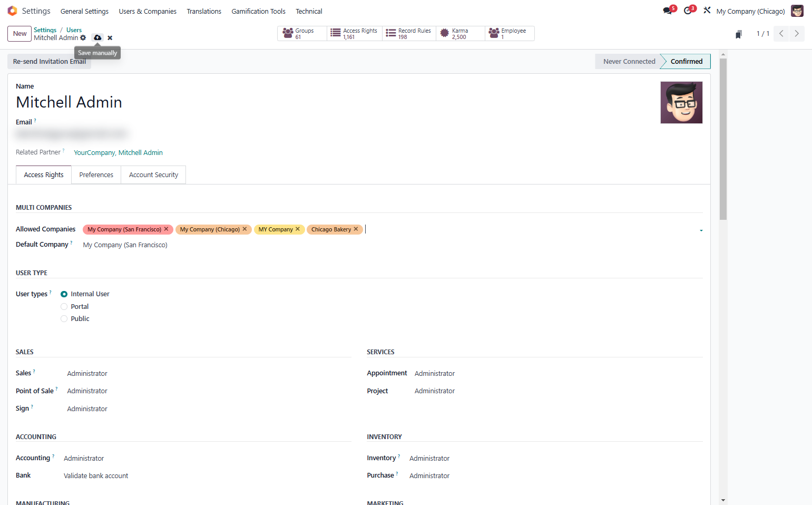Open the Default Company selection field
Viewport: 812px width, 505px height.
click(393, 245)
